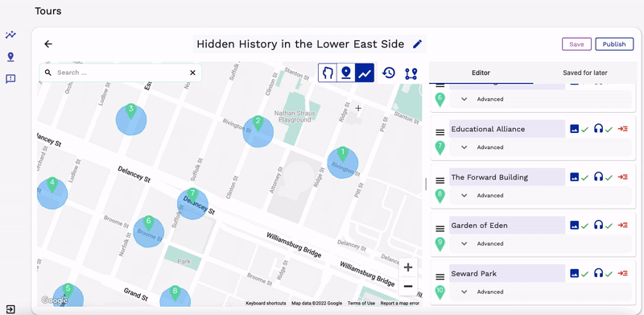644x315 pixels.
Task: Grab drag handle of Garden of Eden
Action: (x=440, y=229)
